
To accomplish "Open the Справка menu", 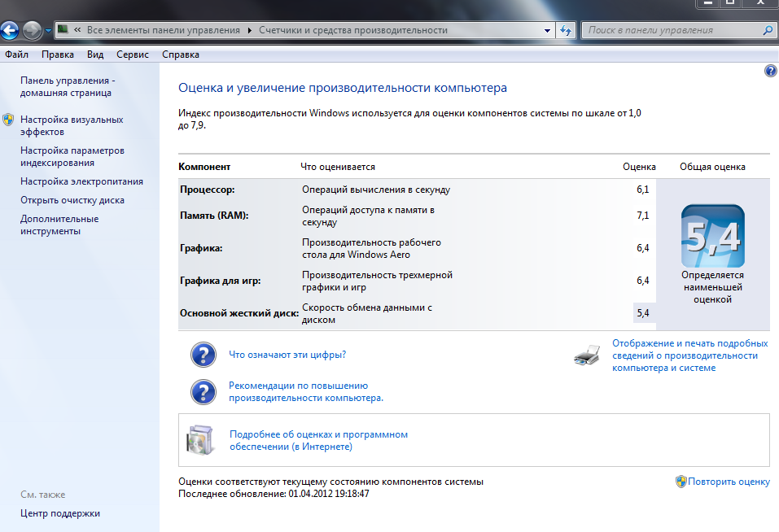I will click(181, 55).
